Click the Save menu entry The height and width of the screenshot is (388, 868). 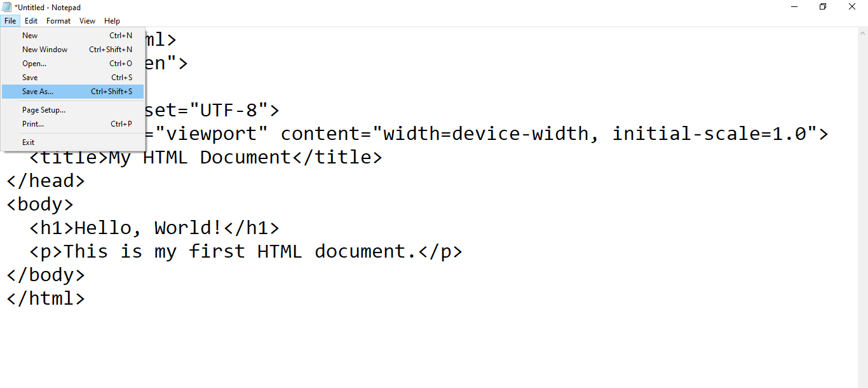[x=72, y=78]
